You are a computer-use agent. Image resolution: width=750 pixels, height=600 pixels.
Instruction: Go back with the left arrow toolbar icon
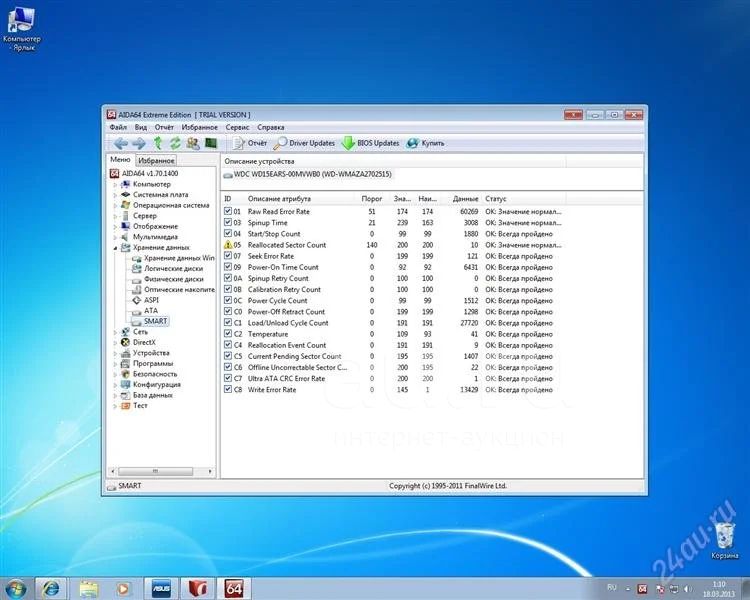pyautogui.click(x=120, y=143)
